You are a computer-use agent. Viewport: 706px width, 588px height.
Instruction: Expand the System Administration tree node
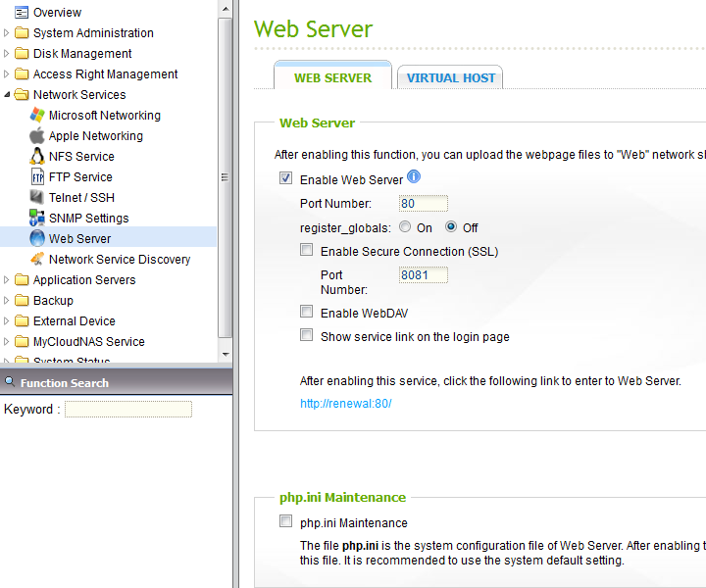coord(8,33)
